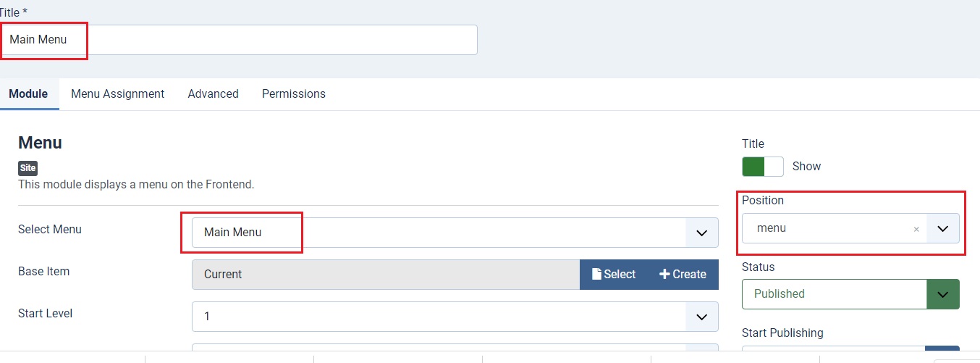
Task: Toggle the Title Show switch
Action: [763, 167]
